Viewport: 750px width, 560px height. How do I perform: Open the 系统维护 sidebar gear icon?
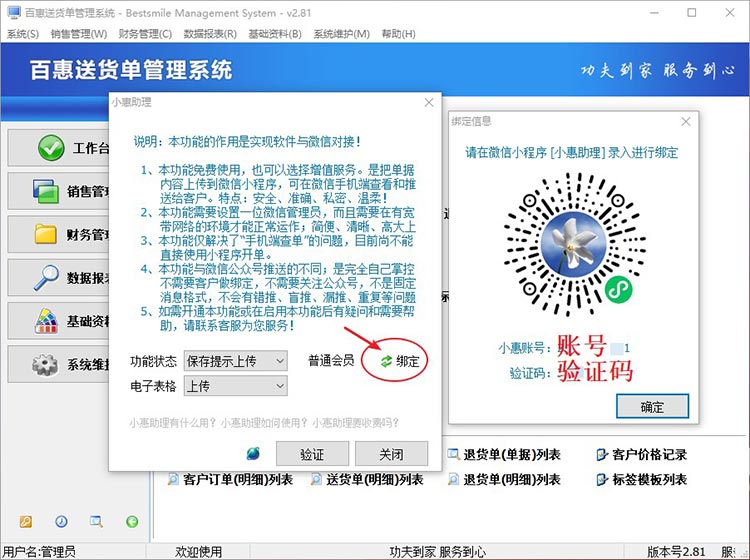44,364
